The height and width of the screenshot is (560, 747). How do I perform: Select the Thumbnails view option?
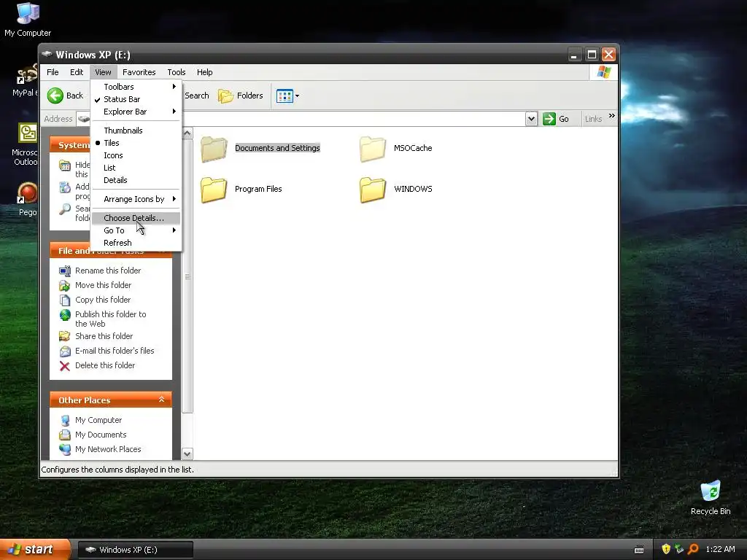(136, 131)
